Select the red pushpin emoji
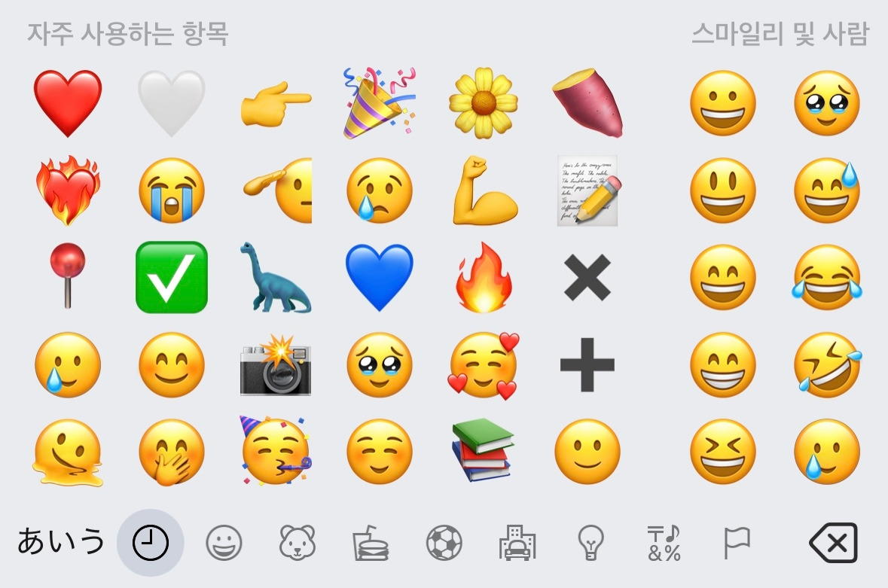The image size is (888, 588). [x=68, y=276]
